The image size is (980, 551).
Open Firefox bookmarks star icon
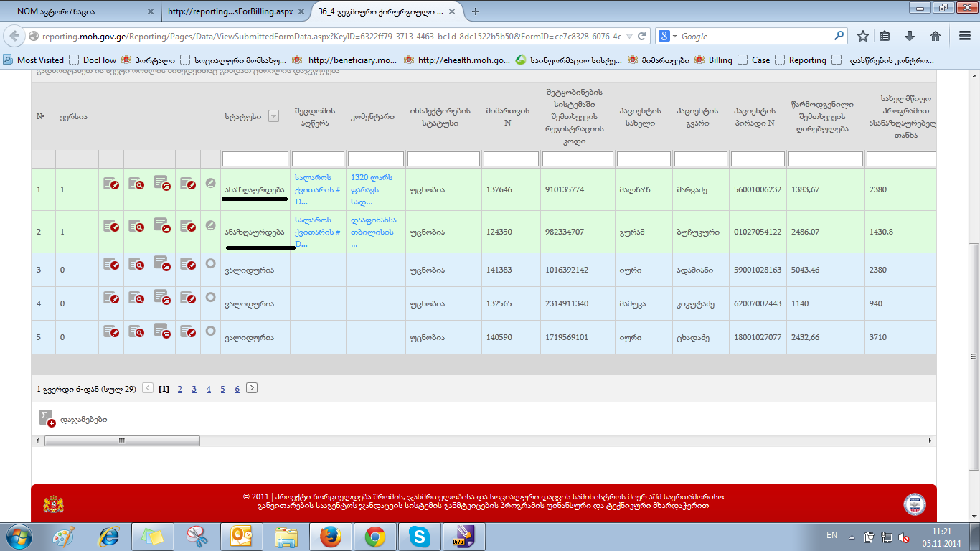[863, 36]
